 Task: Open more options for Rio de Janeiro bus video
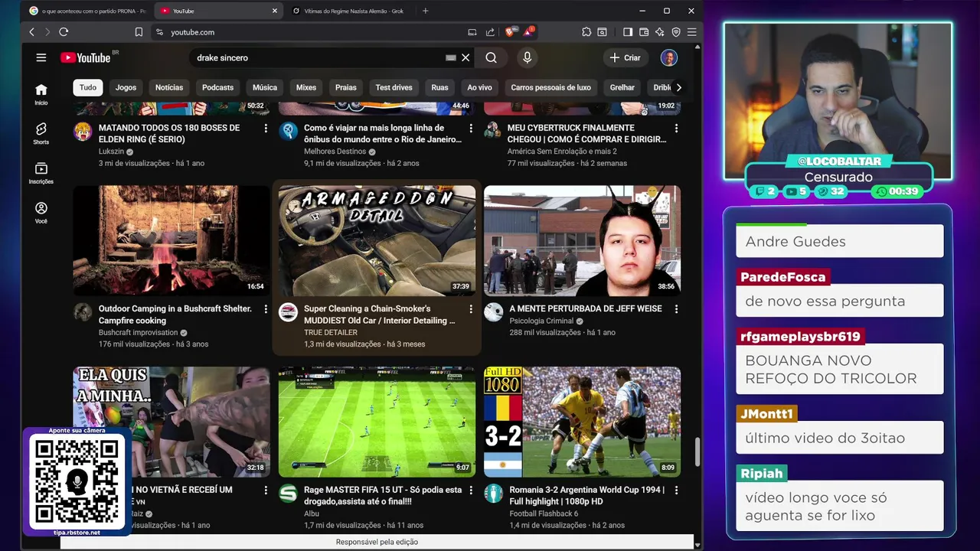point(471,129)
